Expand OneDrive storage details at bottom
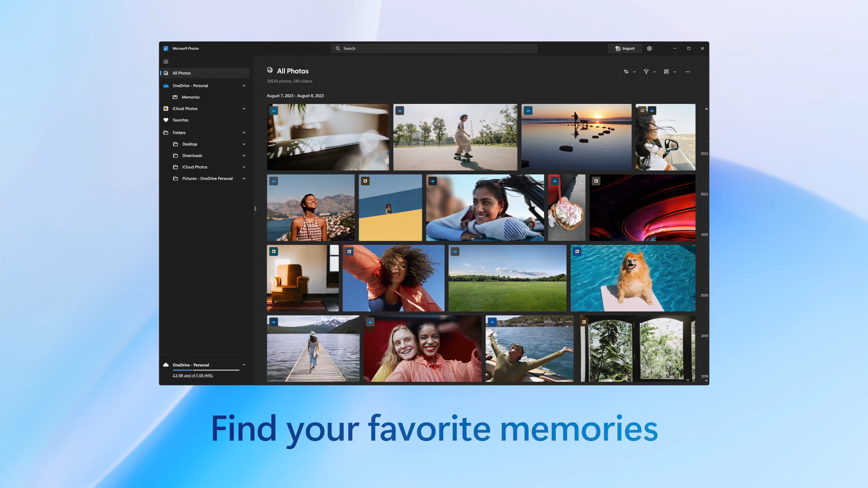868x488 pixels. (244, 365)
